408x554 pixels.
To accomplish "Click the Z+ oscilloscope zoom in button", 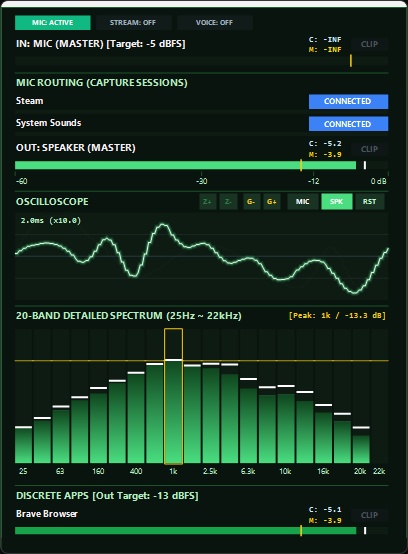I will pos(207,202).
